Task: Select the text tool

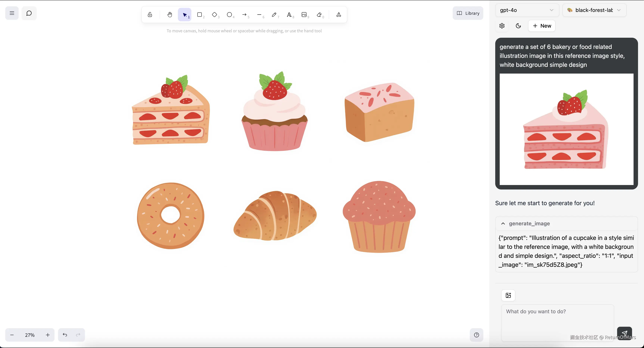Action: [289, 15]
